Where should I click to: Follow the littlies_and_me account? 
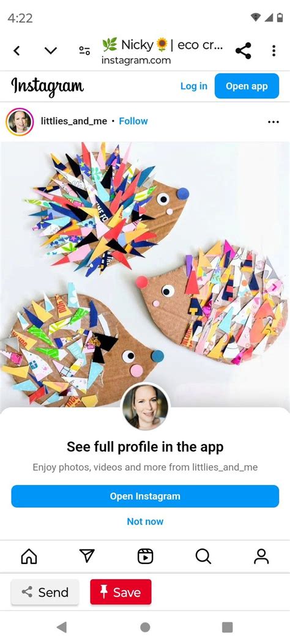(133, 121)
